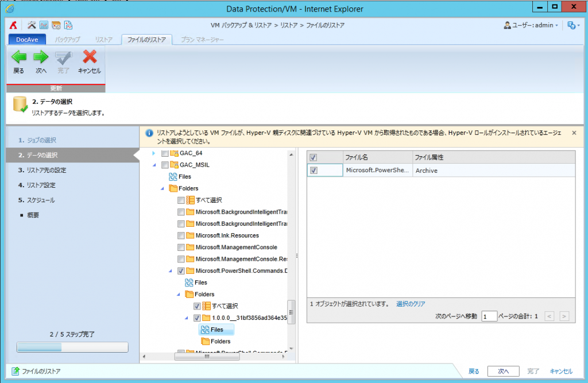Open the DocAve tab
The height and width of the screenshot is (383, 588).
(x=27, y=40)
